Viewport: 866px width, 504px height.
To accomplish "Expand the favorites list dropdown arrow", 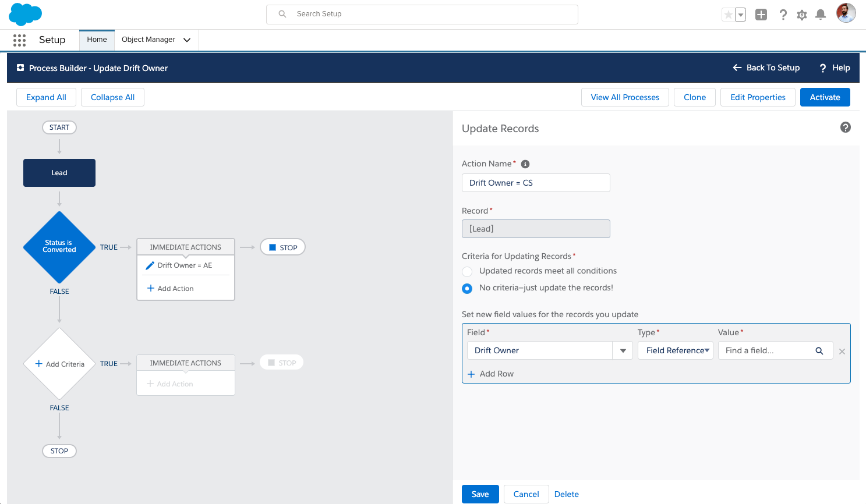I will click(741, 15).
